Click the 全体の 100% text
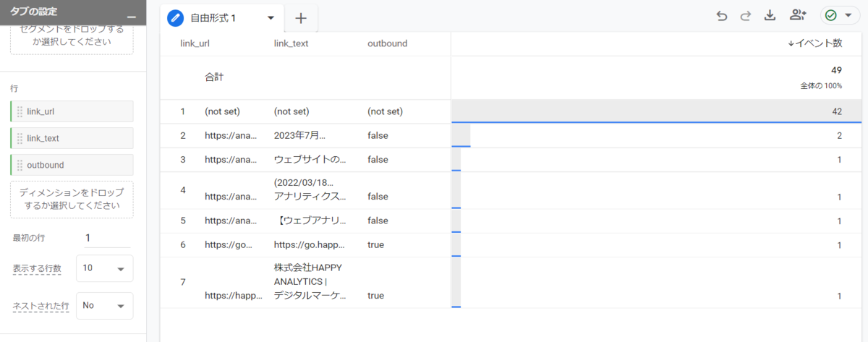Viewport: 868px width, 342px height. point(821,85)
